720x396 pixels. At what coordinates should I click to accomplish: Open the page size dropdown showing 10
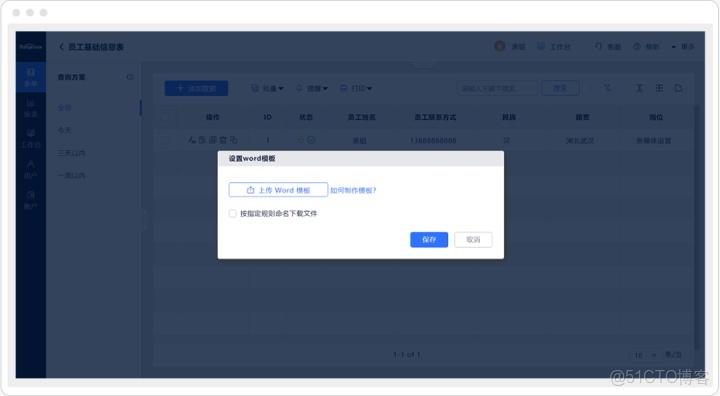click(x=646, y=355)
